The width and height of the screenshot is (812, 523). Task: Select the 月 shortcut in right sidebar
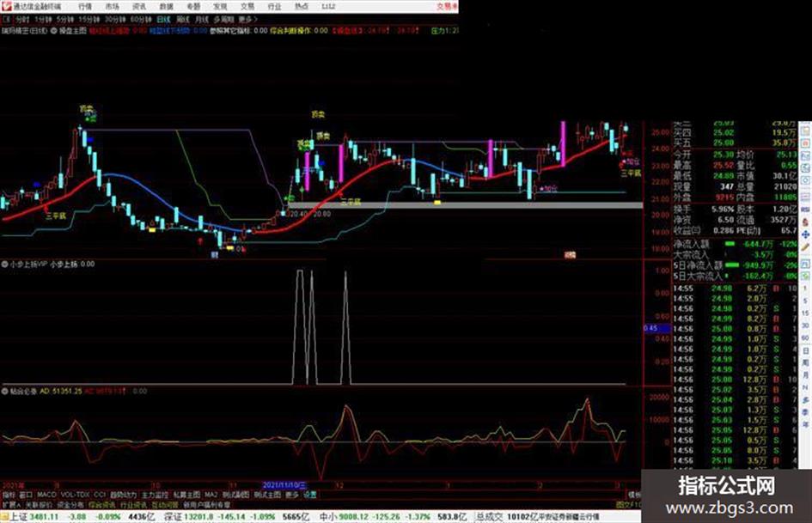pos(805,375)
